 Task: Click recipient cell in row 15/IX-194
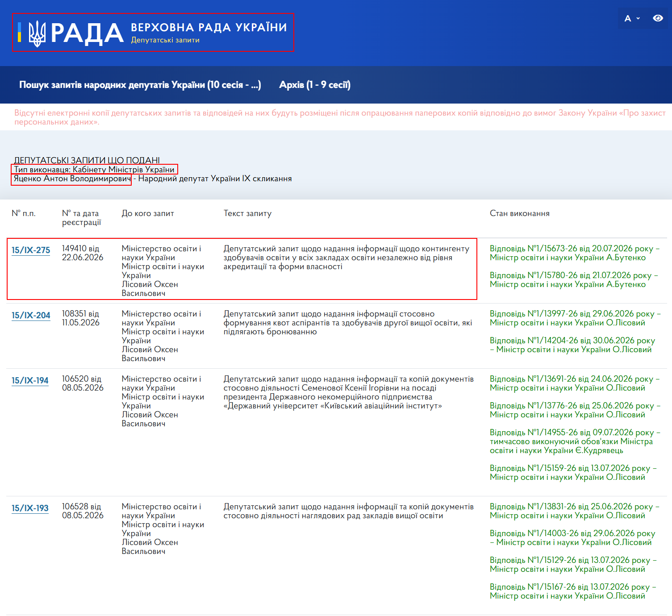coord(163,401)
